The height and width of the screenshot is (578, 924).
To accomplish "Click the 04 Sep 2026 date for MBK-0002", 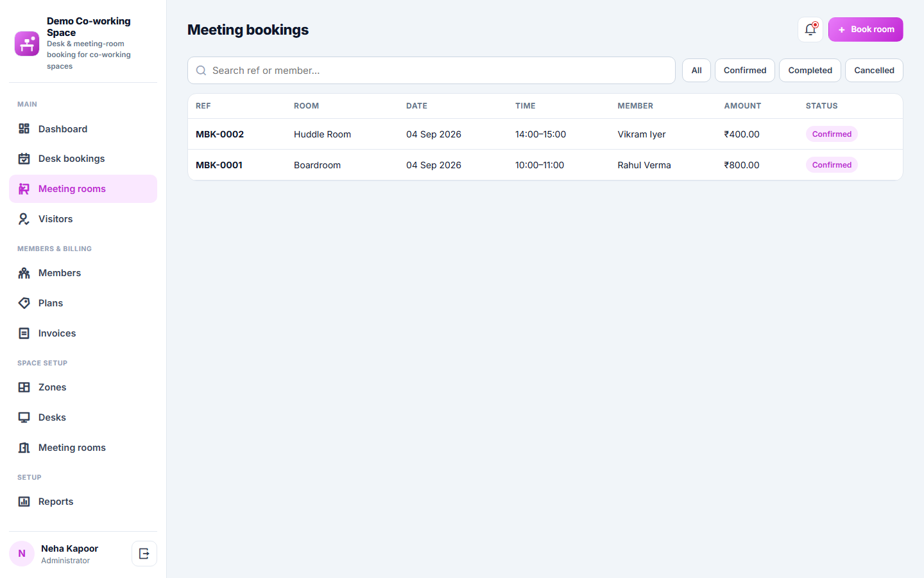I will [434, 134].
